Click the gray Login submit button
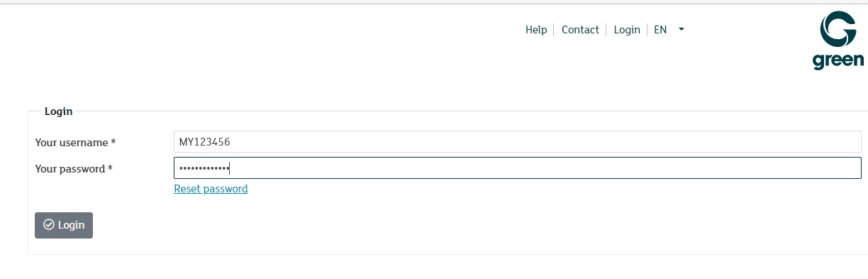 [x=64, y=225]
